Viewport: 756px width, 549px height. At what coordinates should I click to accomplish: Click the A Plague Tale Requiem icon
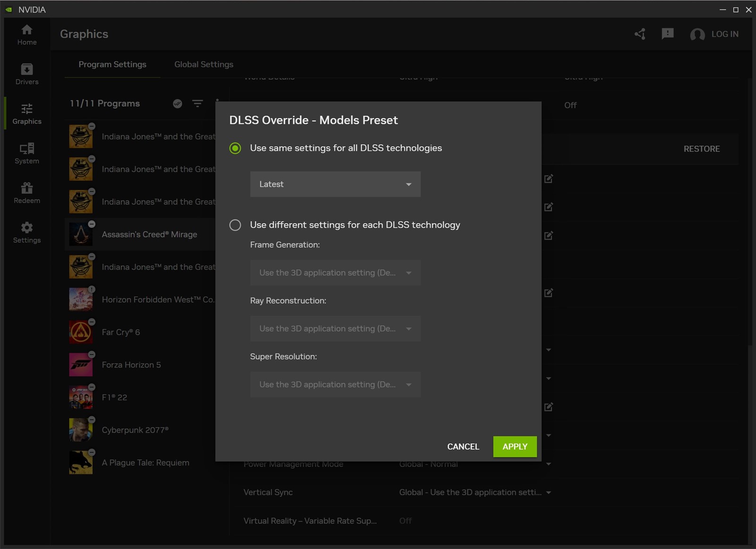pos(81,463)
